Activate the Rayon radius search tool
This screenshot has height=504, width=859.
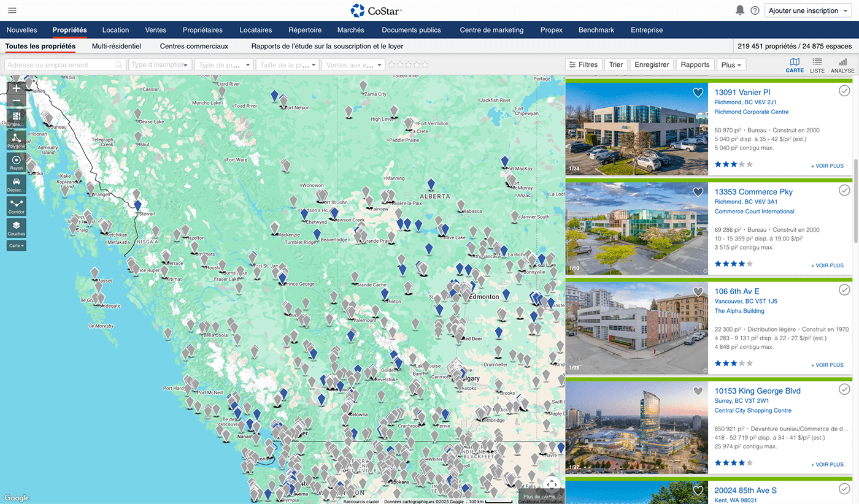click(x=16, y=162)
